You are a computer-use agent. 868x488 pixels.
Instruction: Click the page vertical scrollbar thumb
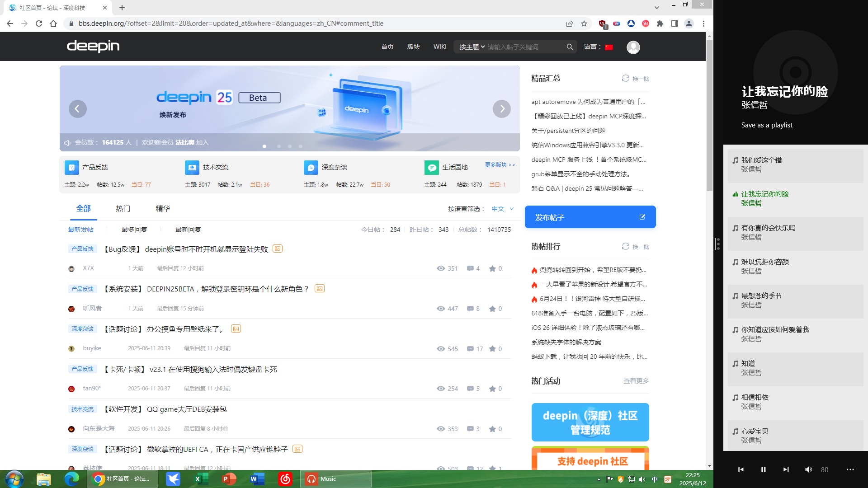pyautogui.click(x=709, y=115)
